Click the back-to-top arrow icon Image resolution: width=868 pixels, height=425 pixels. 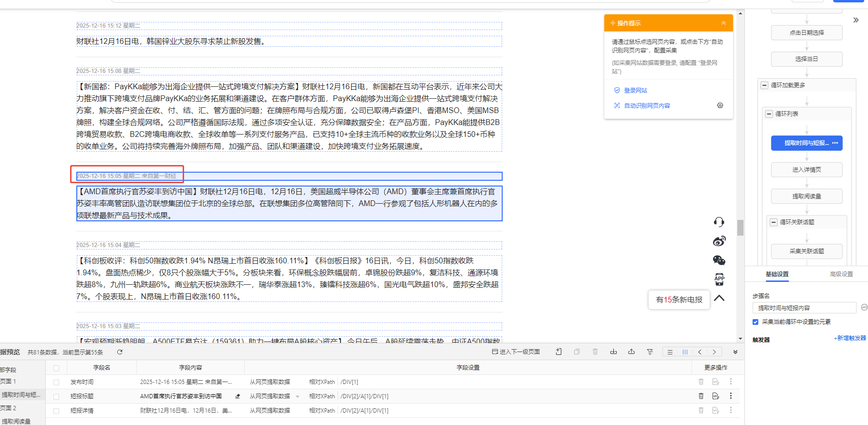[719, 298]
